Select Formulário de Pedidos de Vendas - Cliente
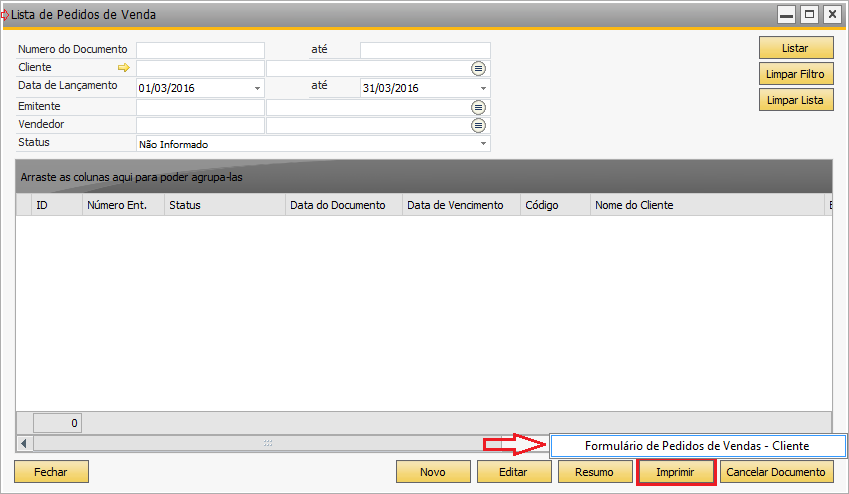The image size is (849, 494). pos(697,446)
